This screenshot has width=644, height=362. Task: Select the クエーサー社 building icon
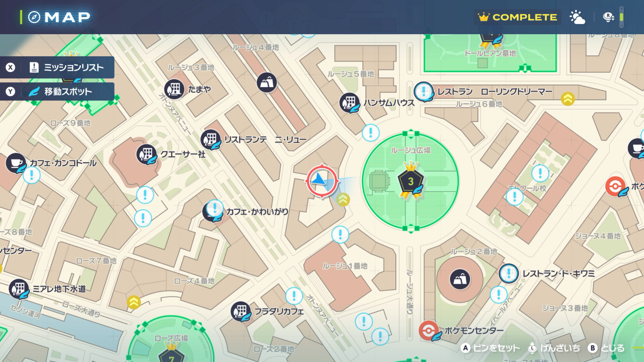[x=146, y=154]
